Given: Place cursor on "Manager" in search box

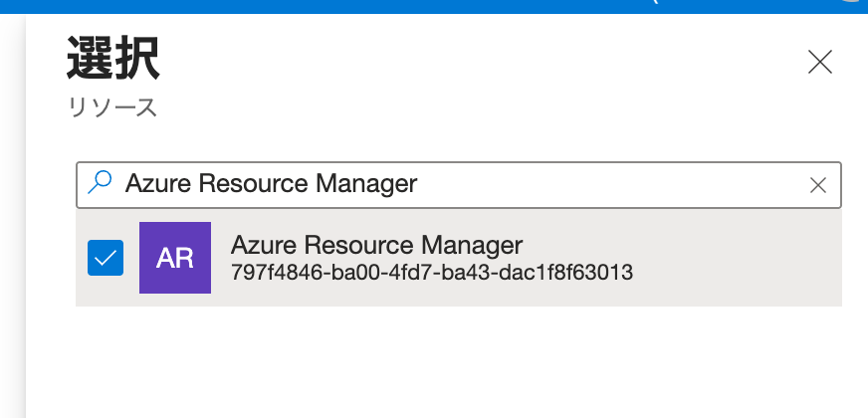Looking at the screenshot, I should pyautogui.click(x=366, y=184).
